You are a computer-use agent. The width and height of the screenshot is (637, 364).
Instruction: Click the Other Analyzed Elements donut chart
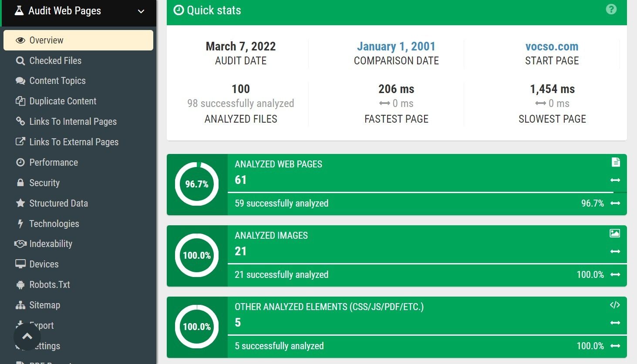197,327
